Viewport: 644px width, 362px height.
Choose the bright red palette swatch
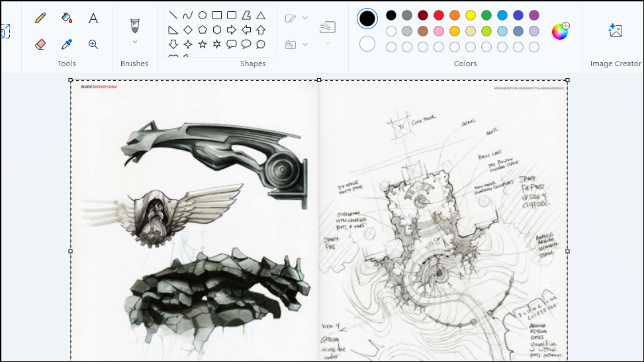coord(439,16)
